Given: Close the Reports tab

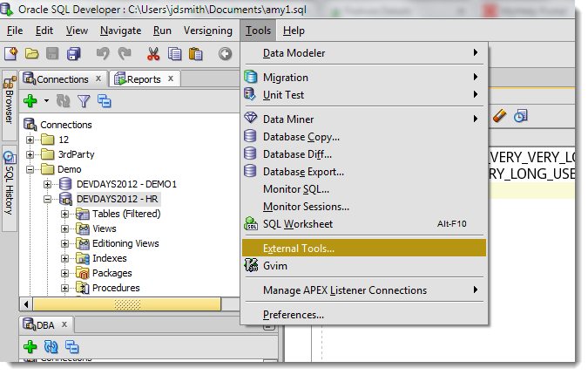Looking at the screenshot, I should [171, 78].
